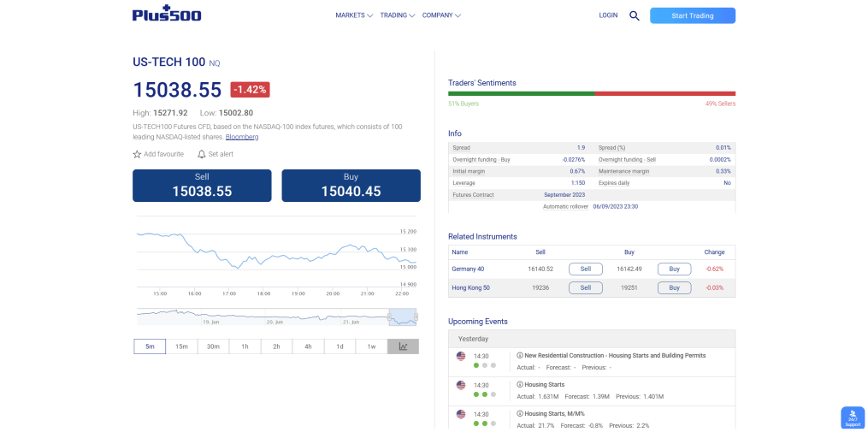Screen dimensions: 868x438
Task: Click the -1.42% change badge
Action: (x=251, y=90)
